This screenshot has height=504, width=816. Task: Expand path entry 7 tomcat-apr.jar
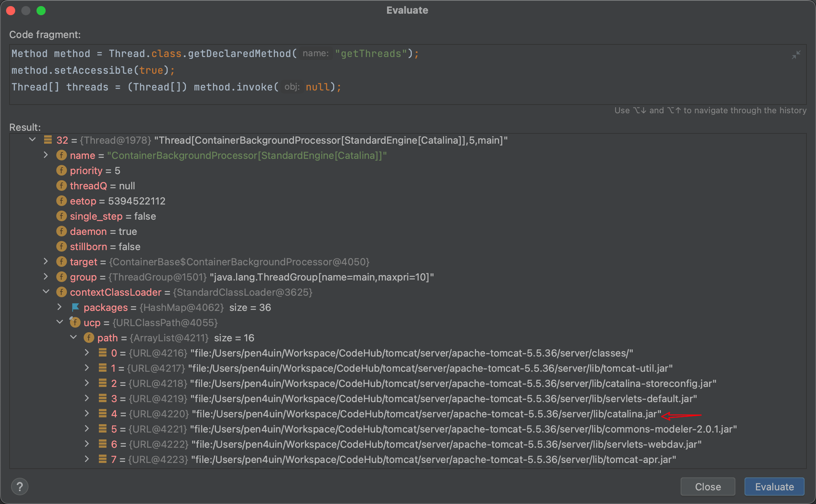coord(87,459)
